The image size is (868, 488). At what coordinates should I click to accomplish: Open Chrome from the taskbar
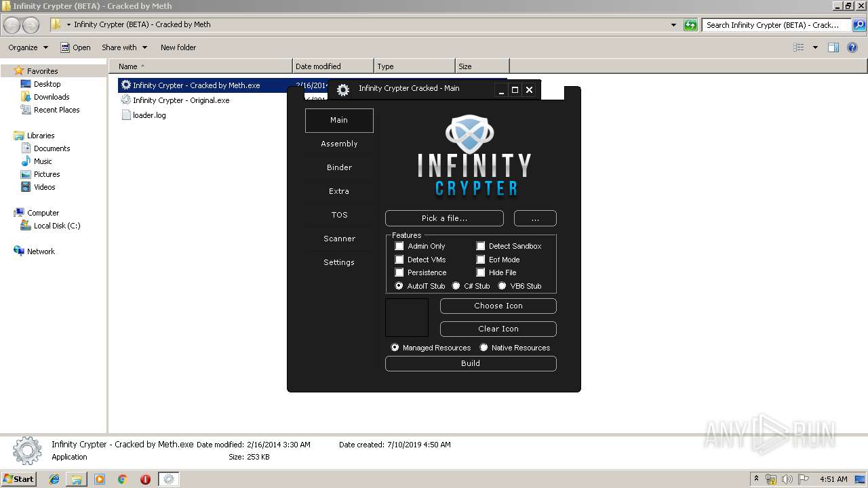(x=123, y=479)
